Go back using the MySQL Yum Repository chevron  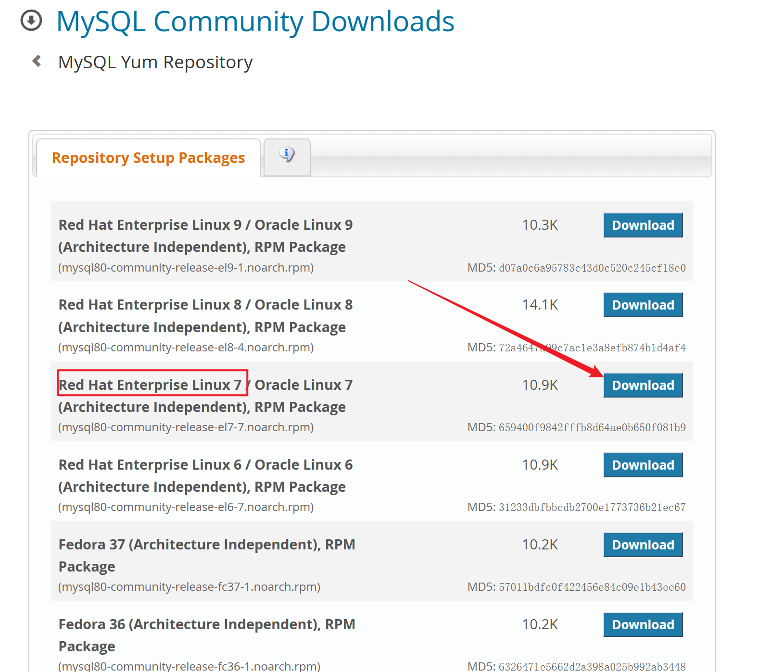tap(37, 61)
